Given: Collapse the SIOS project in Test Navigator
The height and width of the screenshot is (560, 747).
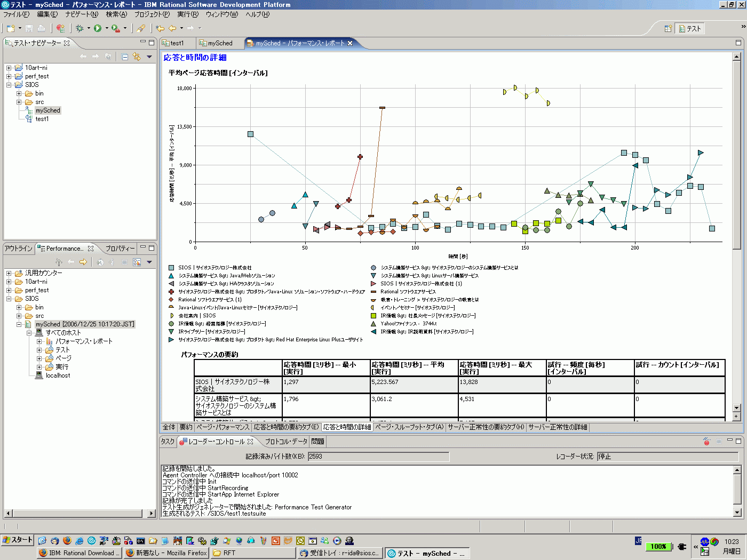Looking at the screenshot, I should pyautogui.click(x=9, y=85).
